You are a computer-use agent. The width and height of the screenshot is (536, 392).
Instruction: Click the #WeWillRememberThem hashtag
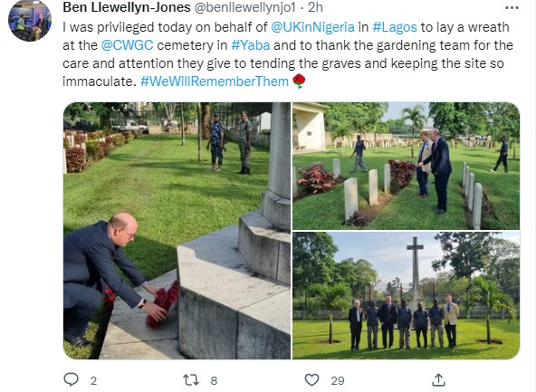(215, 81)
